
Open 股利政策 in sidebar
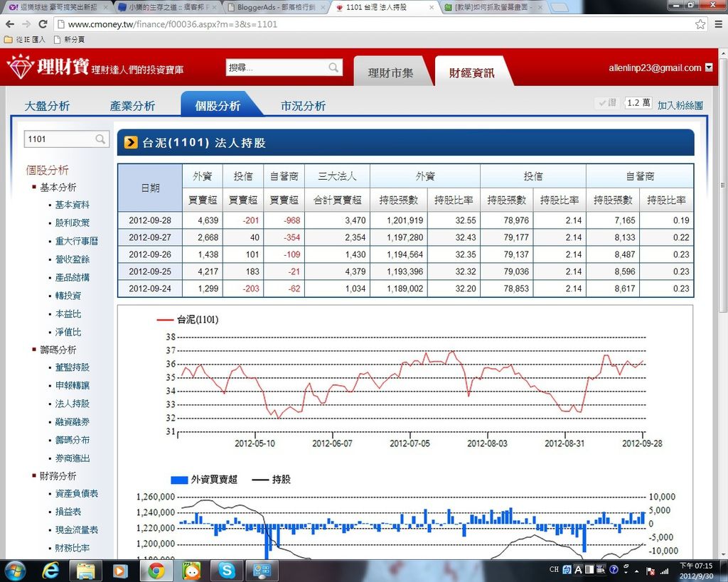point(72,222)
